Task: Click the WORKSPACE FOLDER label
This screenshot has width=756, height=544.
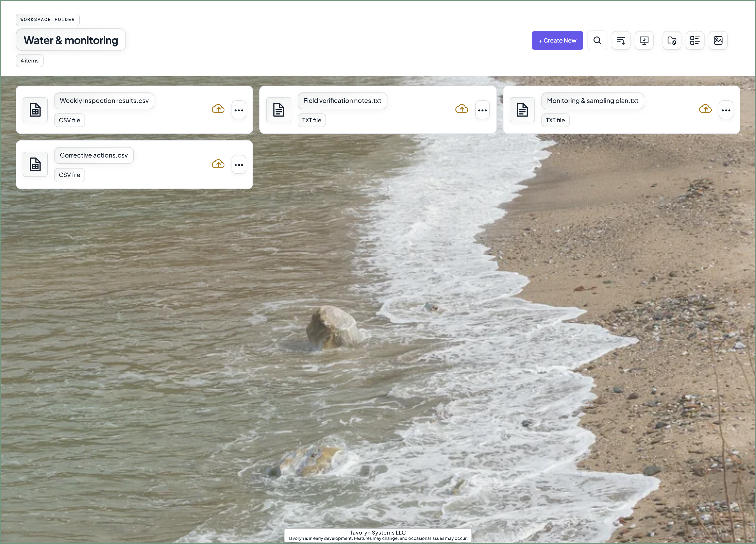Action: 48,20
